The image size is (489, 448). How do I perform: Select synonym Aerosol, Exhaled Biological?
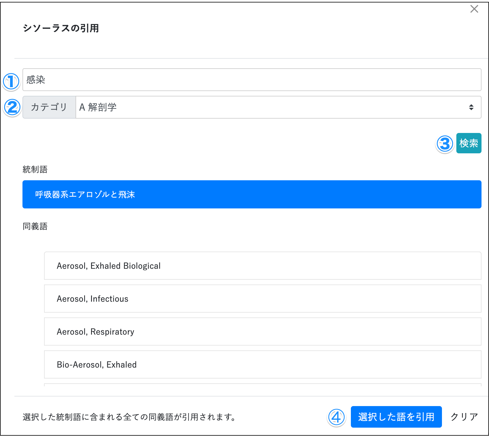(262, 266)
